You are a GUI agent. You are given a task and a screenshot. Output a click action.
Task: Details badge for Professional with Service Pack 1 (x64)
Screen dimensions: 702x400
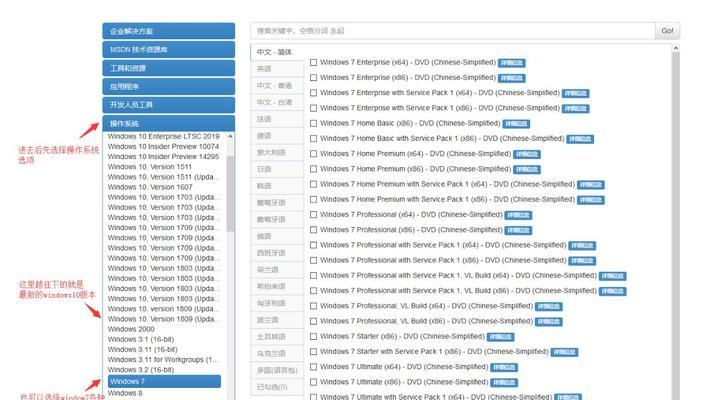pyautogui.click(x=582, y=245)
